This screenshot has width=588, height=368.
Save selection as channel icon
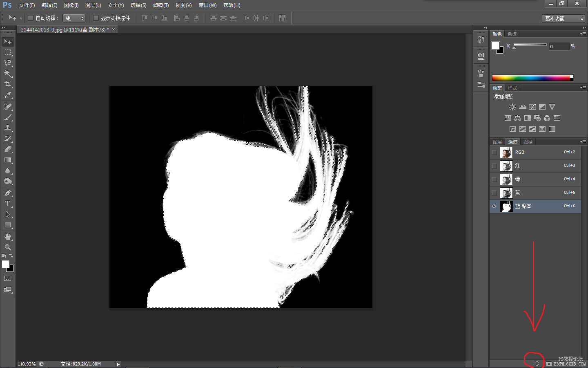(x=549, y=364)
